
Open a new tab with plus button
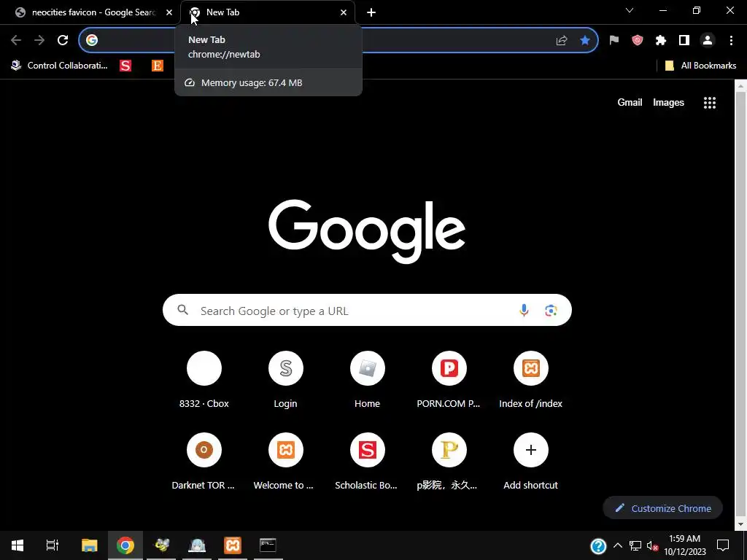(371, 12)
